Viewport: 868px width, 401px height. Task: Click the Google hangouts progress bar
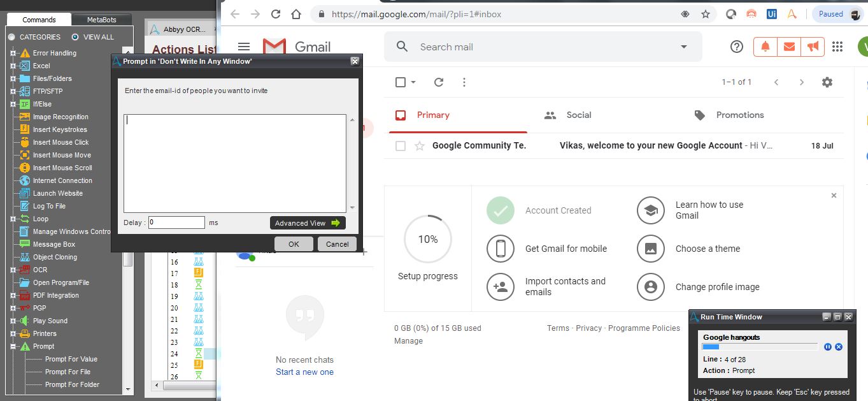pos(760,347)
